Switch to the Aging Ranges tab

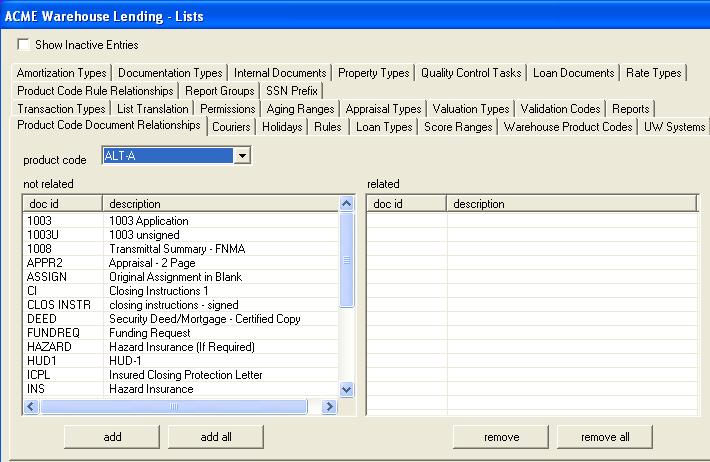click(x=300, y=109)
